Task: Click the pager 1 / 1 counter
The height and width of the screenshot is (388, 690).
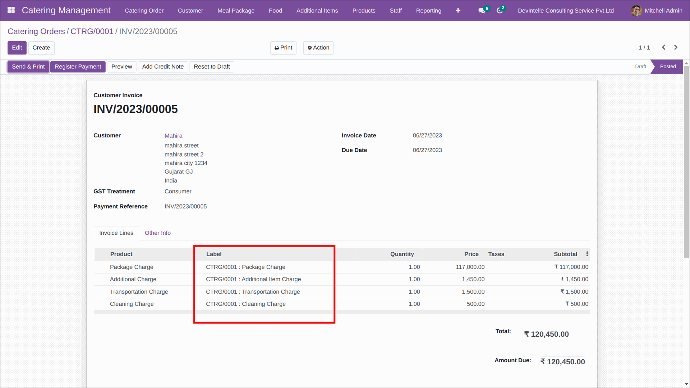Action: tap(644, 48)
